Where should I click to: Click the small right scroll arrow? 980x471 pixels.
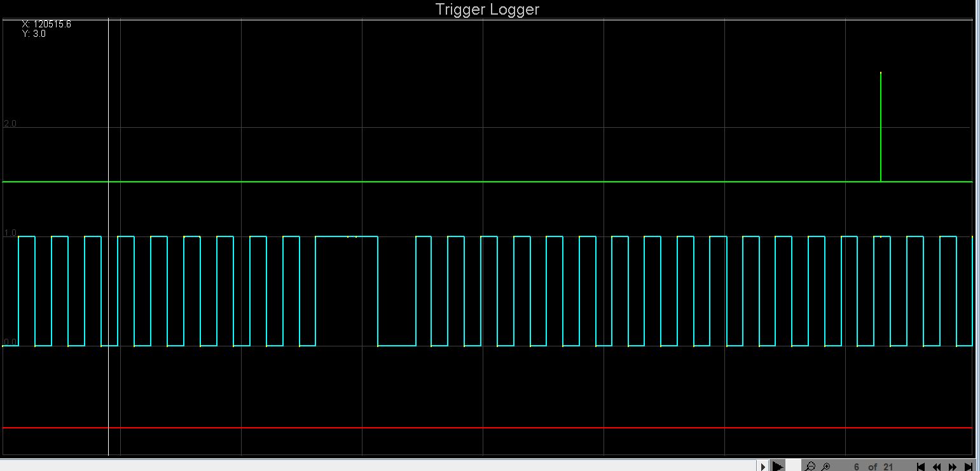coord(763,467)
